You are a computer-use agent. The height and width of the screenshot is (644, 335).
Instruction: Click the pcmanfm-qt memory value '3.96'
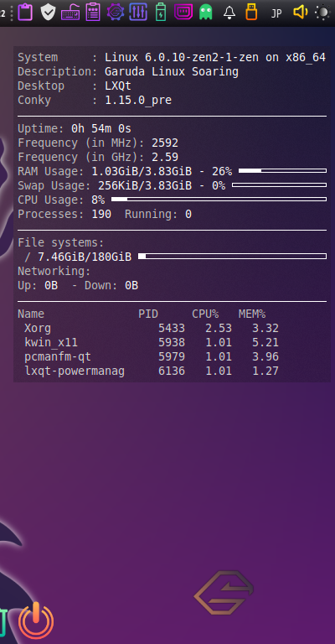[265, 357]
